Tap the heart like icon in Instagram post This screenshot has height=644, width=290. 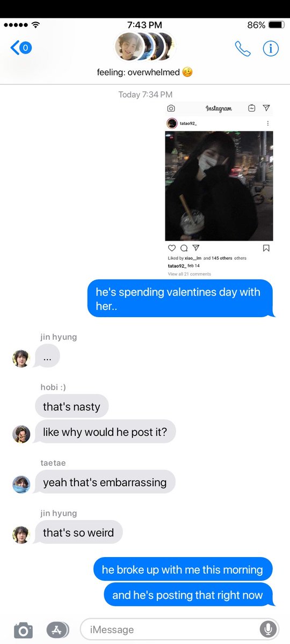172,248
